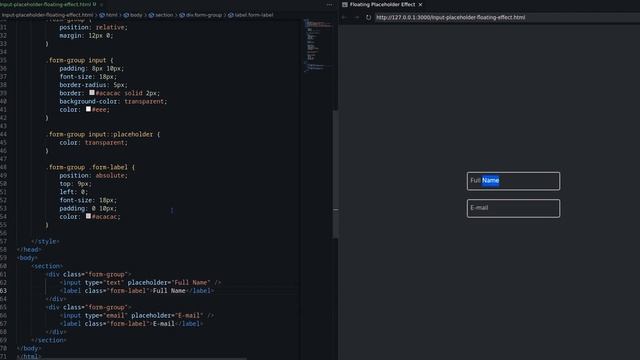The width and height of the screenshot is (640, 360).
Task: Click the Full Name input in preview
Action: (x=513, y=181)
